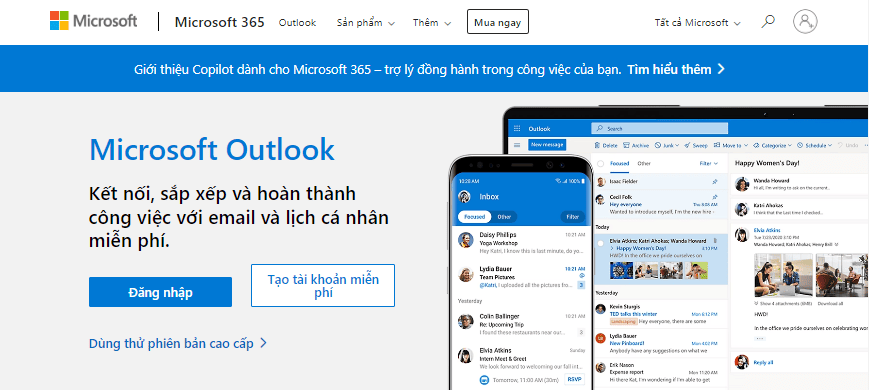Open Colin Ballinger Re: Upcoming Trip on phone

(x=521, y=324)
